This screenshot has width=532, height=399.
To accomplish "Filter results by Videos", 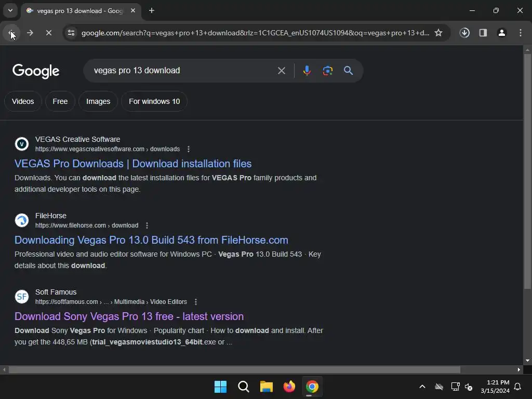I will point(23,101).
